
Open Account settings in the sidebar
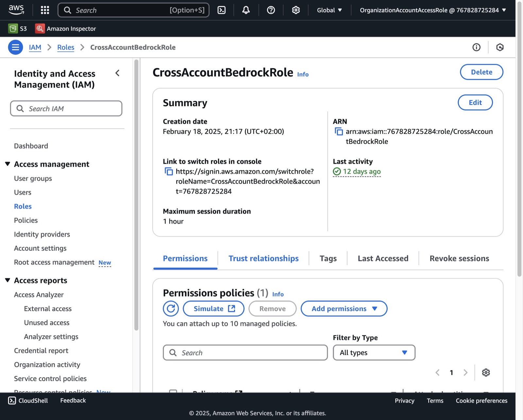[x=40, y=248]
